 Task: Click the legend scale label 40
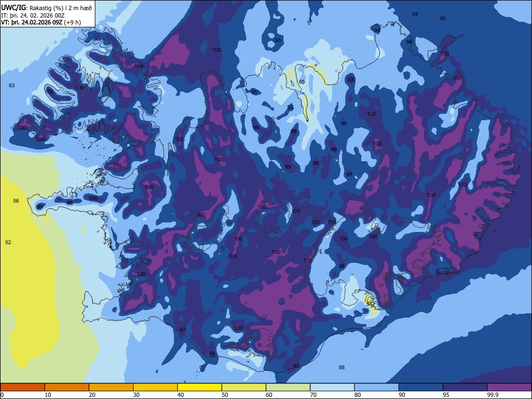(180, 395)
